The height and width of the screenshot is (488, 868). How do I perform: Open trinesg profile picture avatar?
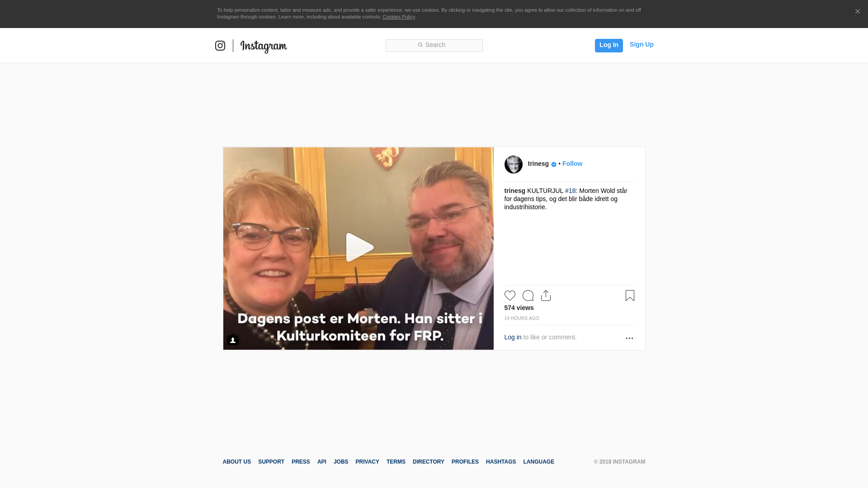(514, 164)
